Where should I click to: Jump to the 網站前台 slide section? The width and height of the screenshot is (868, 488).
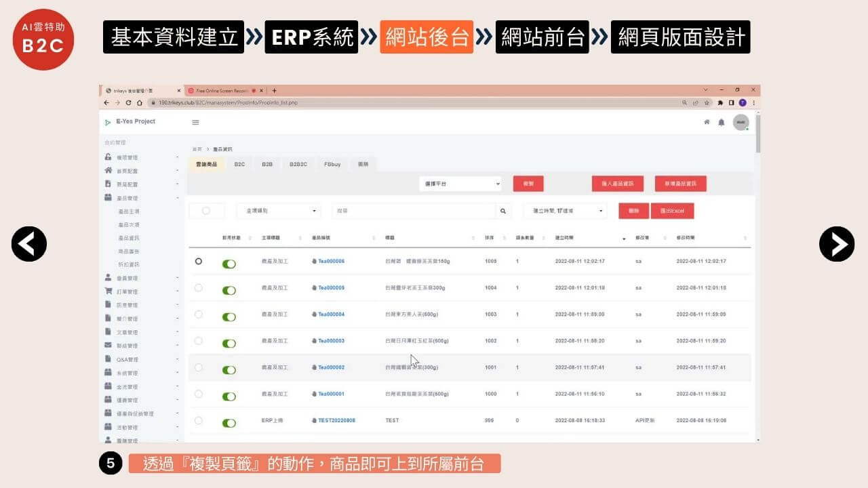542,37
